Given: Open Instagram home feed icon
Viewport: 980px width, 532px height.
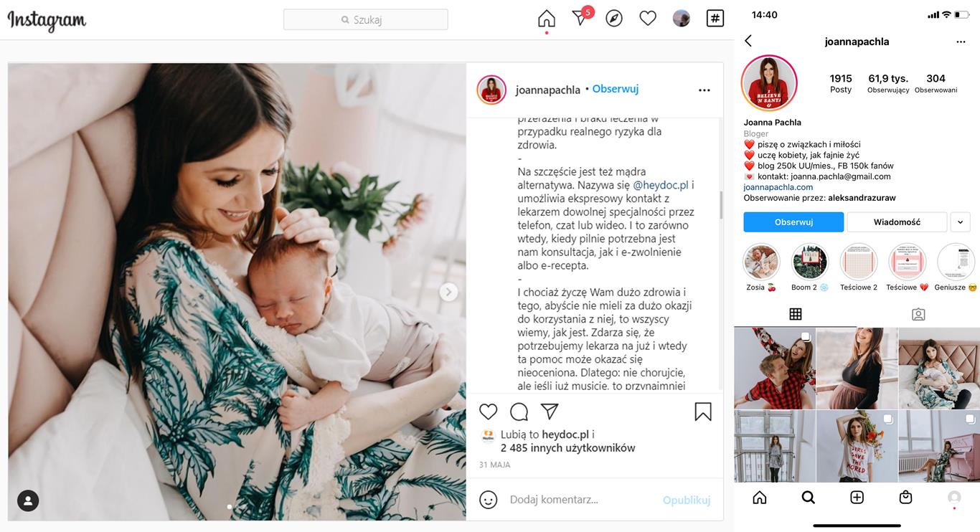Looking at the screenshot, I should [x=547, y=19].
